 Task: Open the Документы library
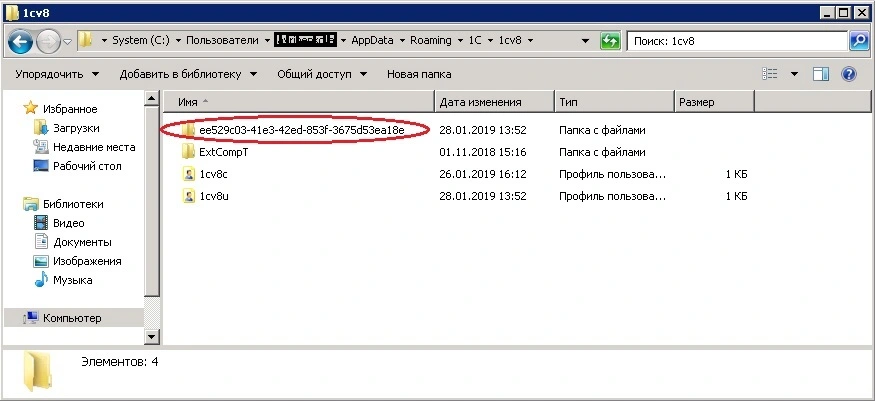(82, 242)
